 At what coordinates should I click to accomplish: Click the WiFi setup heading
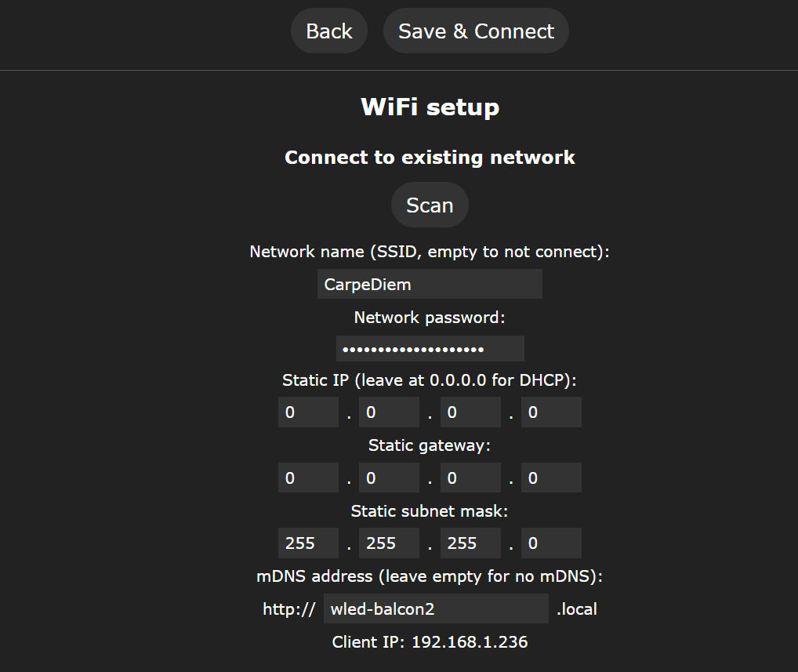430,107
